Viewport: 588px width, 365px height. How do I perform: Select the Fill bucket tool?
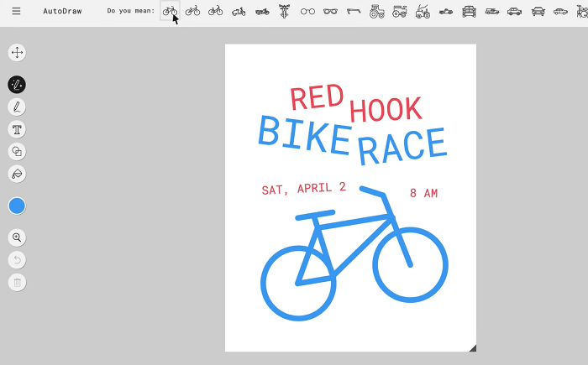tap(17, 174)
